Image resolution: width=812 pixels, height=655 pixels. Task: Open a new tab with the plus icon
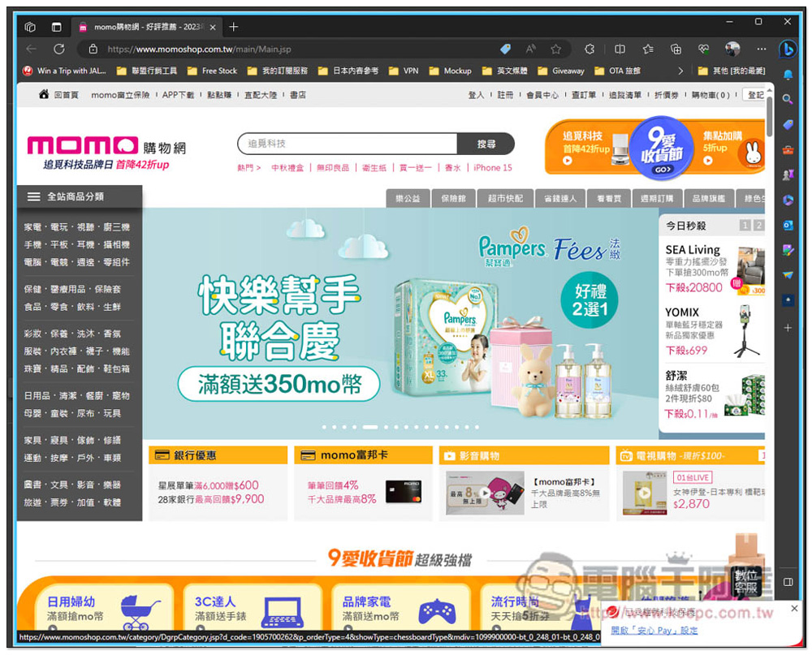234,27
